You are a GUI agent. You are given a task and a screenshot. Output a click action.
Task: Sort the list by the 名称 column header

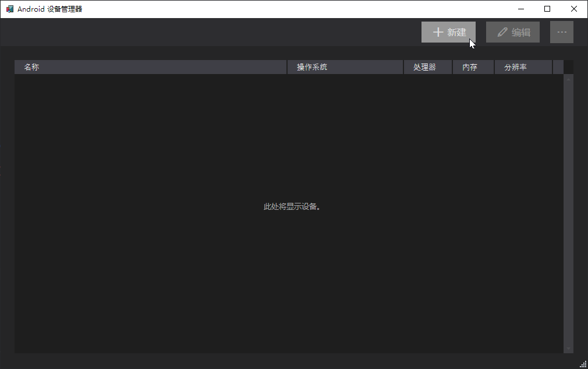click(x=150, y=67)
